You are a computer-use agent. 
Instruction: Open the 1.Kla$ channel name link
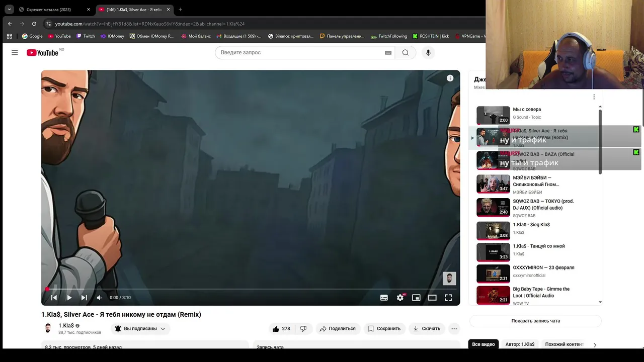tap(66, 325)
